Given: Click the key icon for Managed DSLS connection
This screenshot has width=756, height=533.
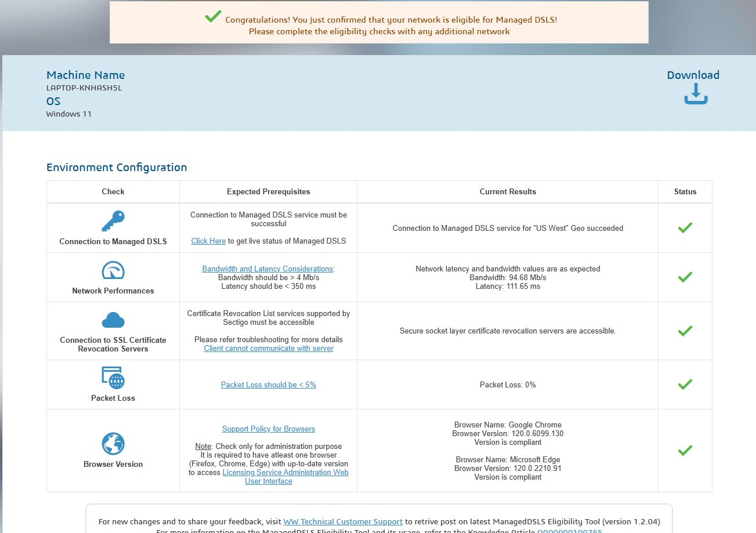Looking at the screenshot, I should [x=113, y=221].
